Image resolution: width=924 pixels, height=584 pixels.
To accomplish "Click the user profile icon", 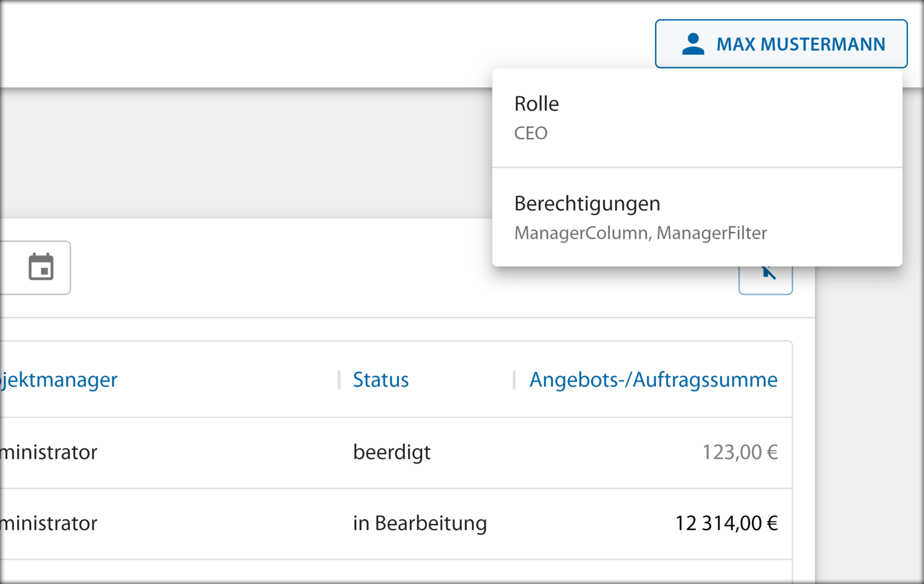I will click(x=693, y=44).
